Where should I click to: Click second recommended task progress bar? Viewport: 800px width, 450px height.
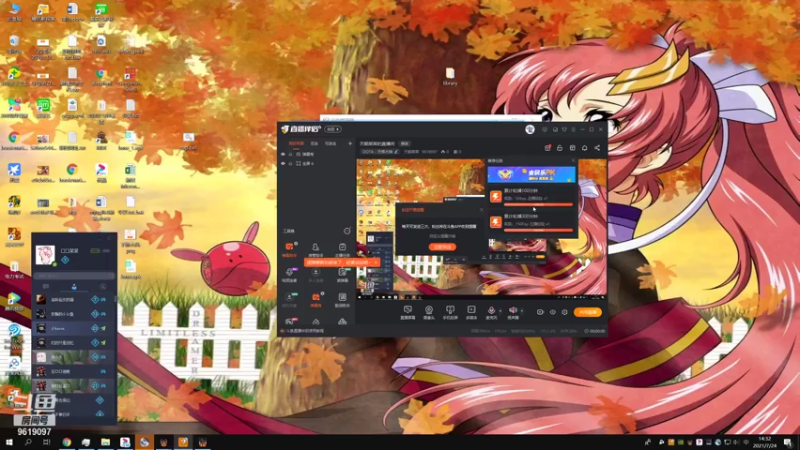pos(538,230)
